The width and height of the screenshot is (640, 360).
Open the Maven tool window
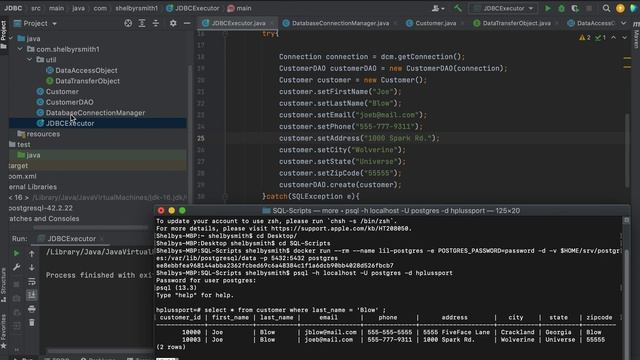coord(636,35)
